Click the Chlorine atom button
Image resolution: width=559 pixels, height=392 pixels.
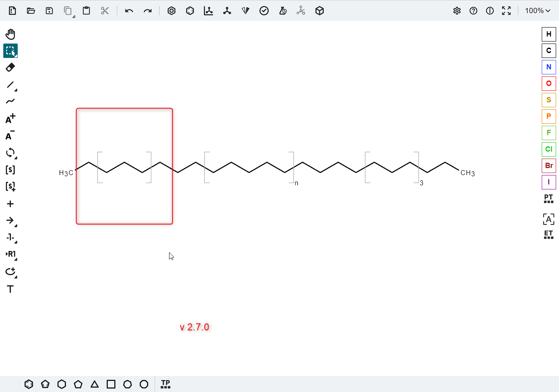548,149
